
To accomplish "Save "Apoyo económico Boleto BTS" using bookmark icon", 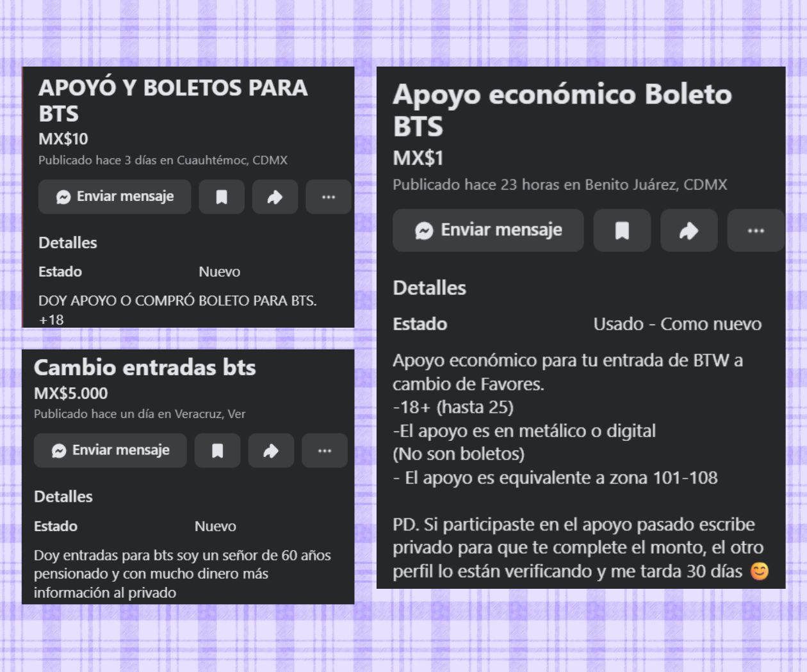I will [x=622, y=230].
